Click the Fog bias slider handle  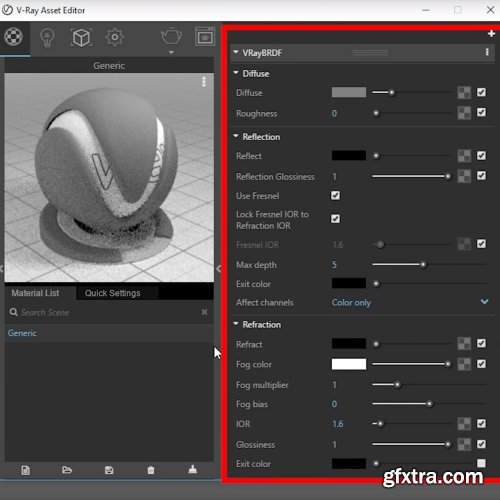tap(430, 404)
